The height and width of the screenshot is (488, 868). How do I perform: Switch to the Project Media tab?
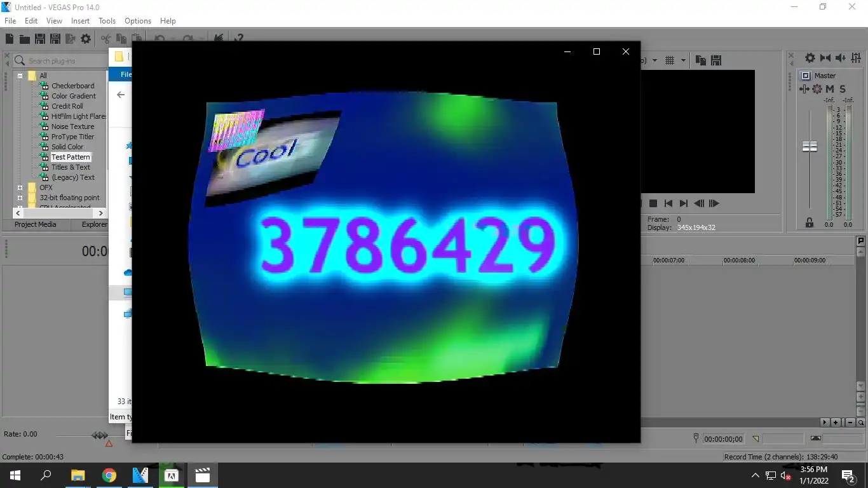point(36,224)
